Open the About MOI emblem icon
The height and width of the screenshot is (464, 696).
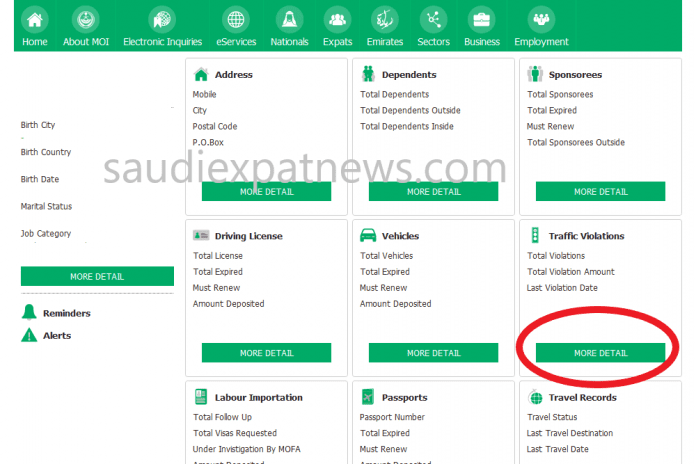click(87, 19)
